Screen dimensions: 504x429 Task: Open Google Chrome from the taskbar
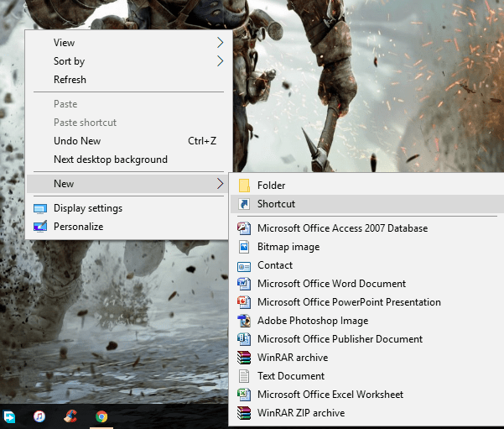pyautogui.click(x=101, y=416)
